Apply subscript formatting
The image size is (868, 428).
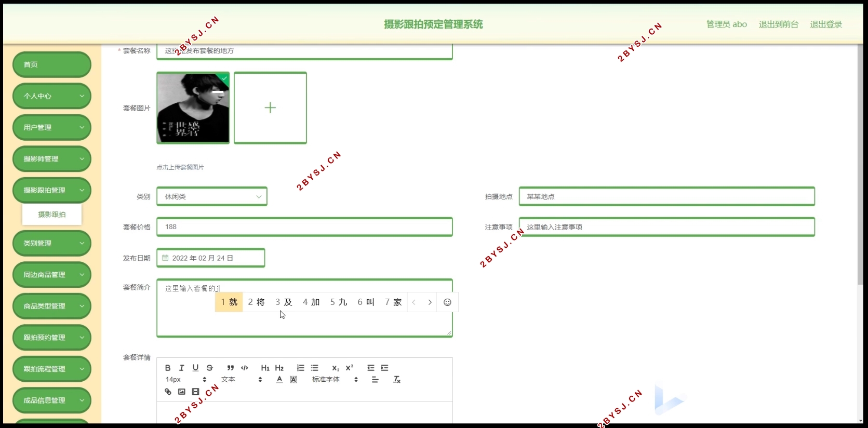[336, 368]
